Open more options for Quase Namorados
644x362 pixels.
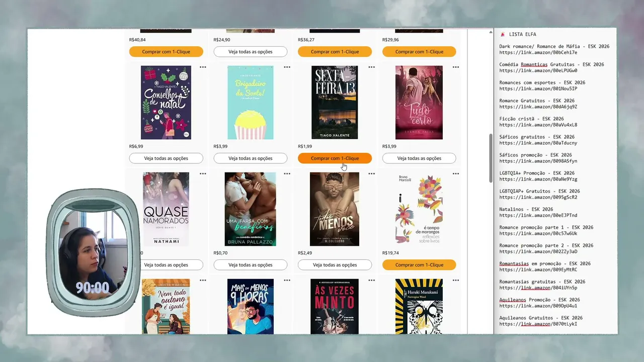coord(203,173)
